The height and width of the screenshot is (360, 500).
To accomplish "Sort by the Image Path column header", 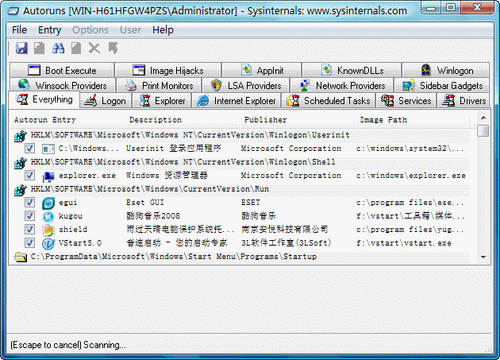I will point(413,120).
